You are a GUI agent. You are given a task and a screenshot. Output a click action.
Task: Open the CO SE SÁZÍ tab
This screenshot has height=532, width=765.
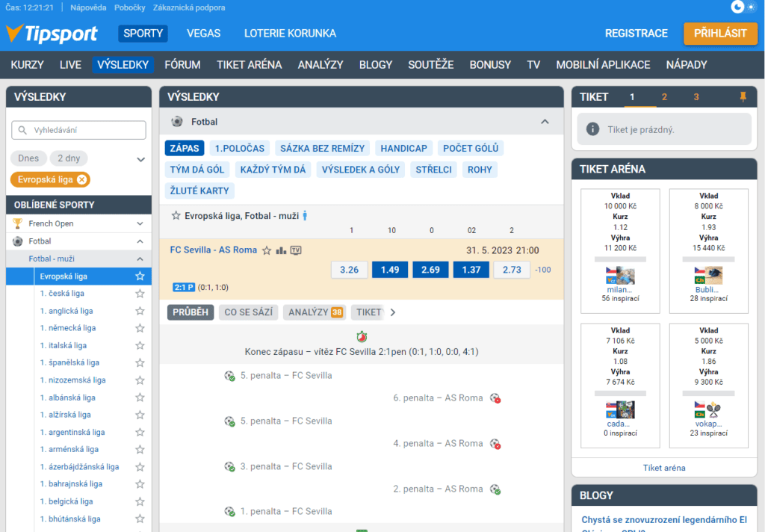(248, 312)
